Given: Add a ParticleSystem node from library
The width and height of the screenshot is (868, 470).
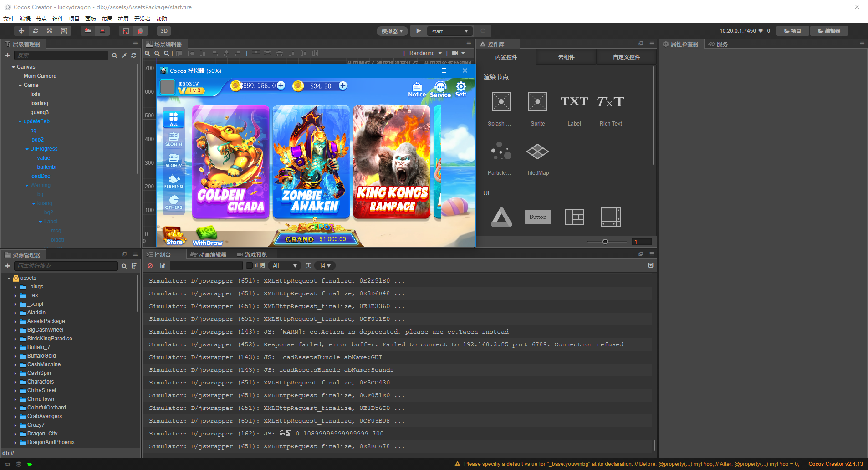Looking at the screenshot, I should (x=501, y=158).
